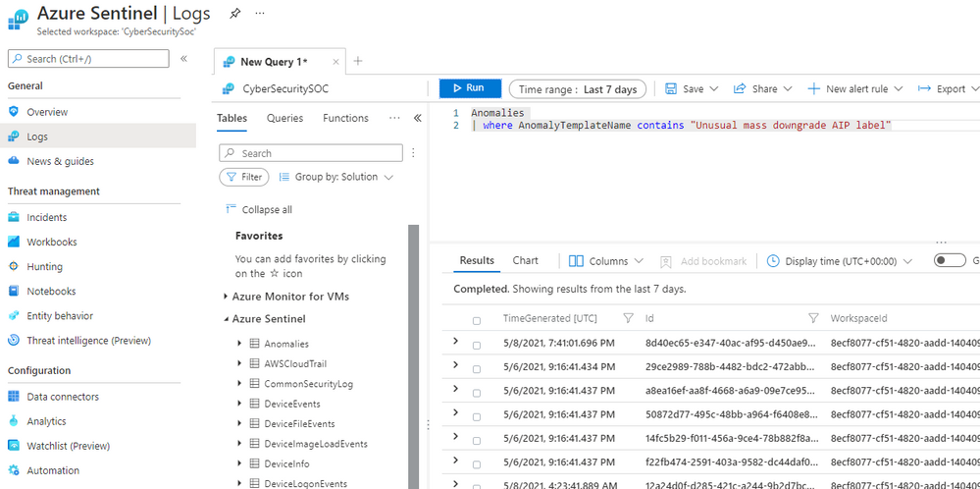Expand the Azure Monitor for VMs group

tap(226, 297)
